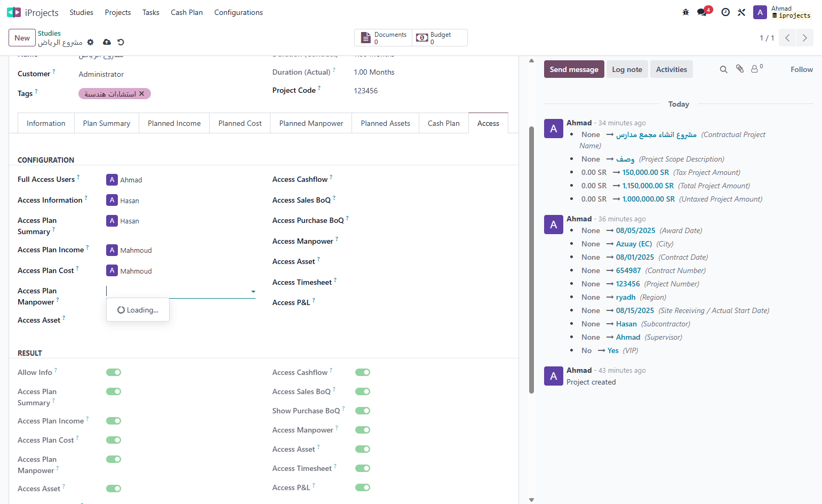
Task: Click the Full Access Users field with Ahmad
Action: click(181, 180)
